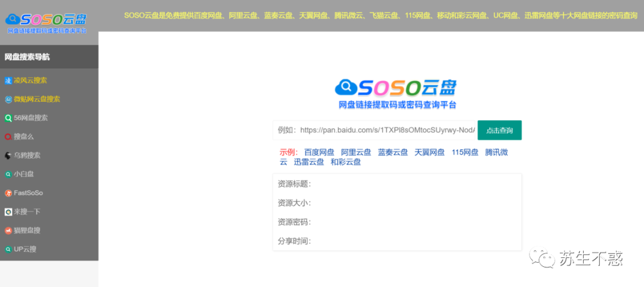The image size is (644, 287).
Task: Select the 115网盘 example link
Action: pyautogui.click(x=465, y=153)
